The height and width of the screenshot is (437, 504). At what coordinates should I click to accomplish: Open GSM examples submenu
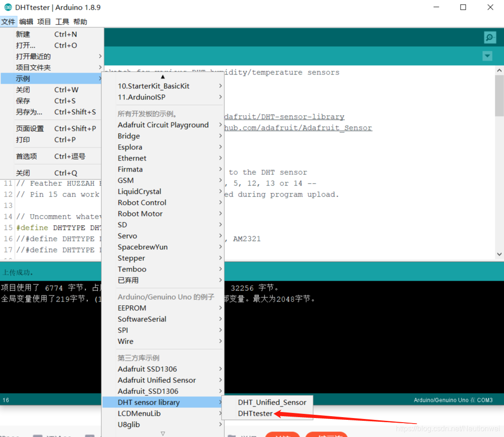coord(163,180)
